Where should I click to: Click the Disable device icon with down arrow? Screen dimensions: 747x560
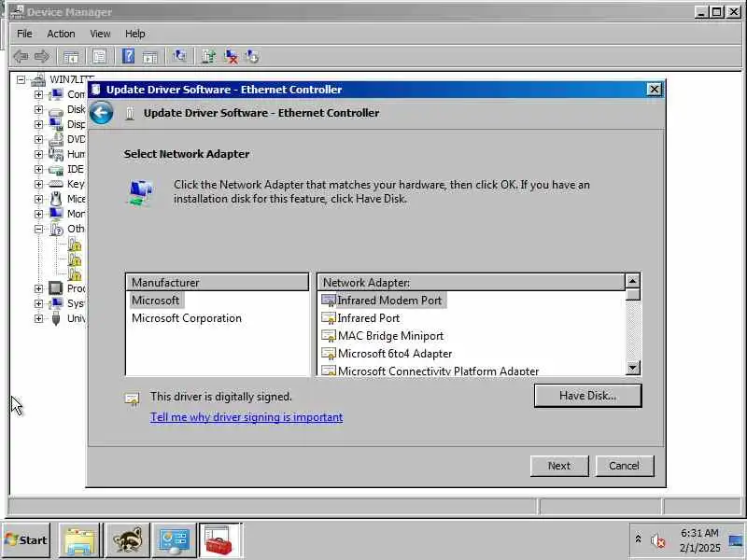pos(251,57)
